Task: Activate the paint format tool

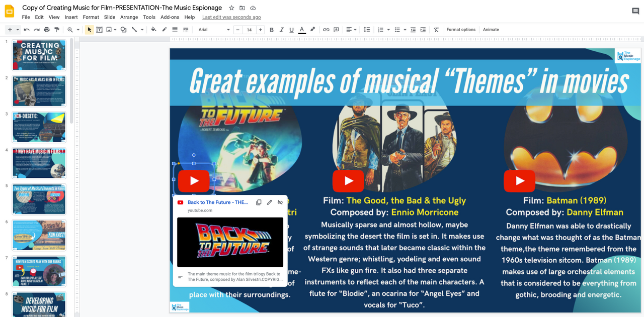Action: pyautogui.click(x=57, y=30)
